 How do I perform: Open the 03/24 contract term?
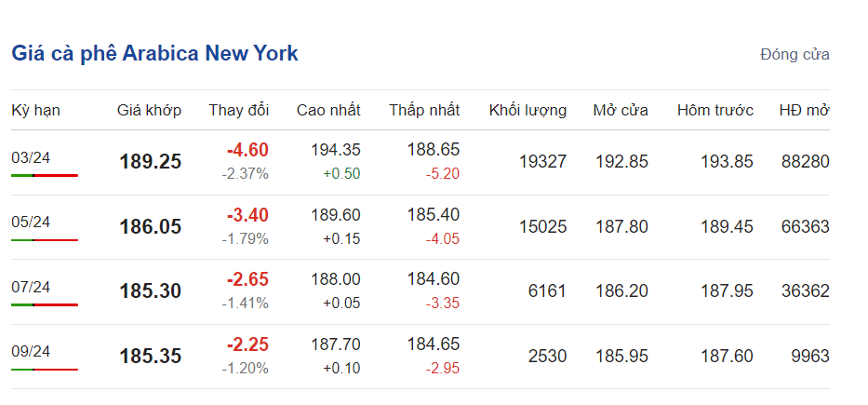click(x=31, y=157)
